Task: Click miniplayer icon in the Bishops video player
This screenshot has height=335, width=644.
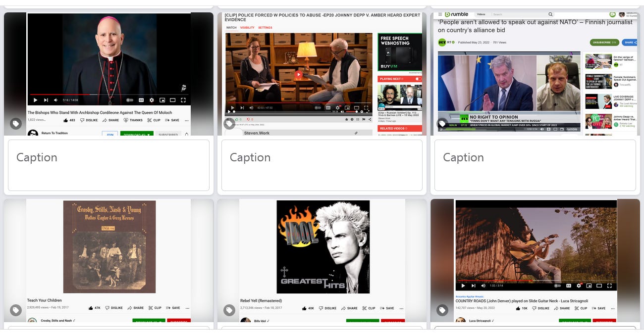Action: pos(162,100)
